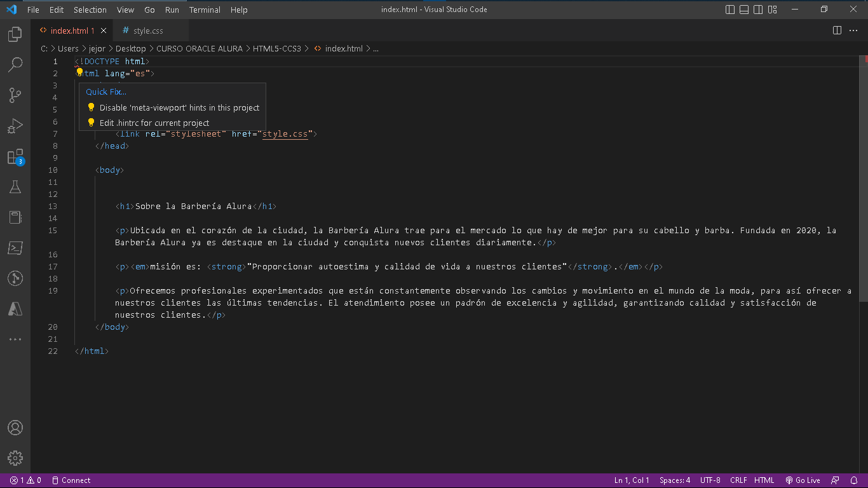Expand the 'jejor' breadcrumb segment
The image size is (868, 488).
[97, 48]
